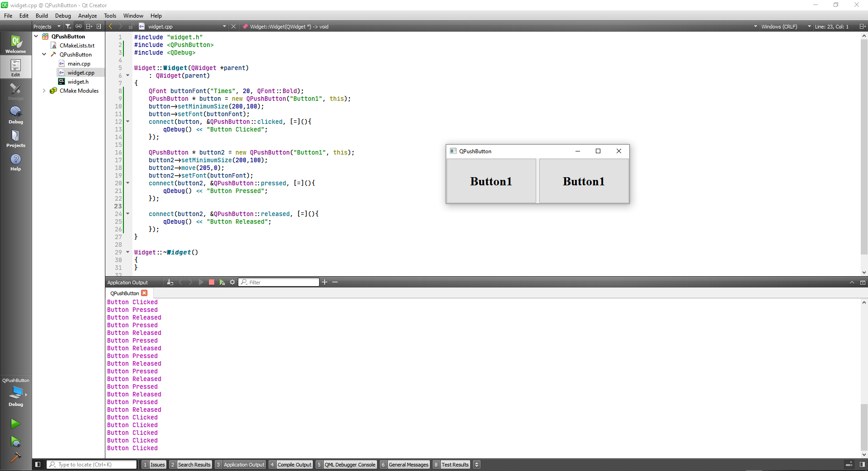Split the Projects side panel
The height and width of the screenshot is (471, 868).
[89, 27]
